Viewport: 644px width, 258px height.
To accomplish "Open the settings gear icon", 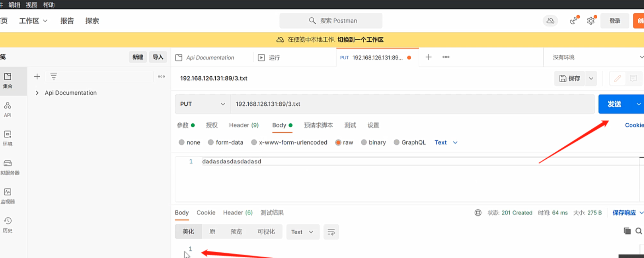I will (591, 20).
